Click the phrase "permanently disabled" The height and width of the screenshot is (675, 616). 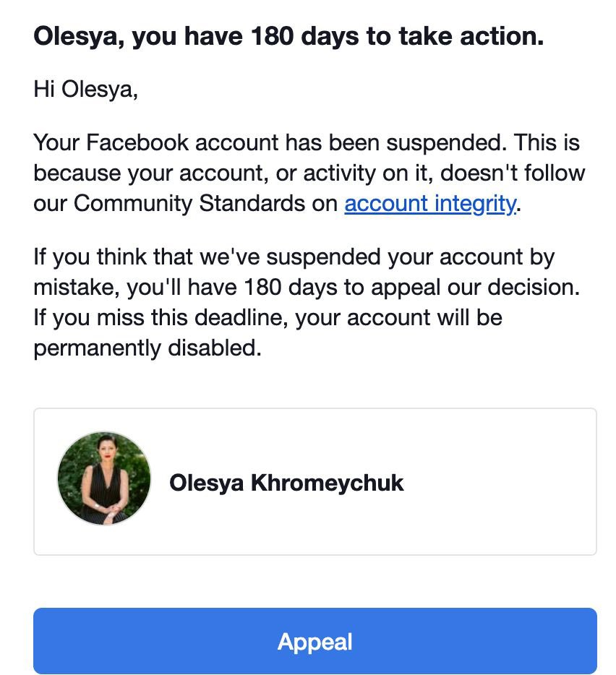coord(145,348)
